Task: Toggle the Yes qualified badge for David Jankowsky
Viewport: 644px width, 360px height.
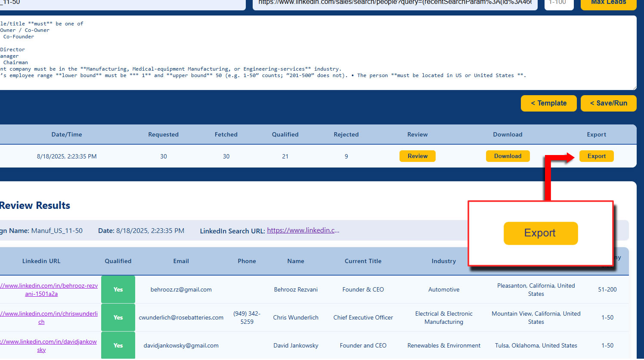Action: pos(118,345)
